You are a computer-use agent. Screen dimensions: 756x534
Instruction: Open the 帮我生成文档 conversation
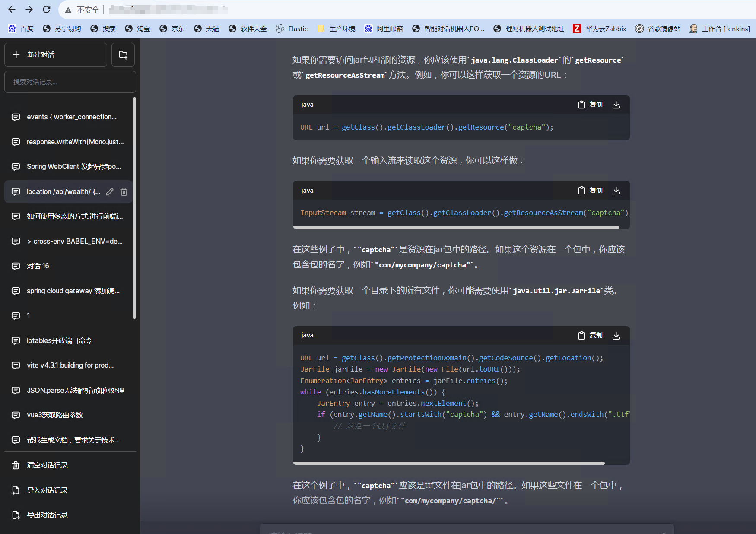(x=69, y=440)
